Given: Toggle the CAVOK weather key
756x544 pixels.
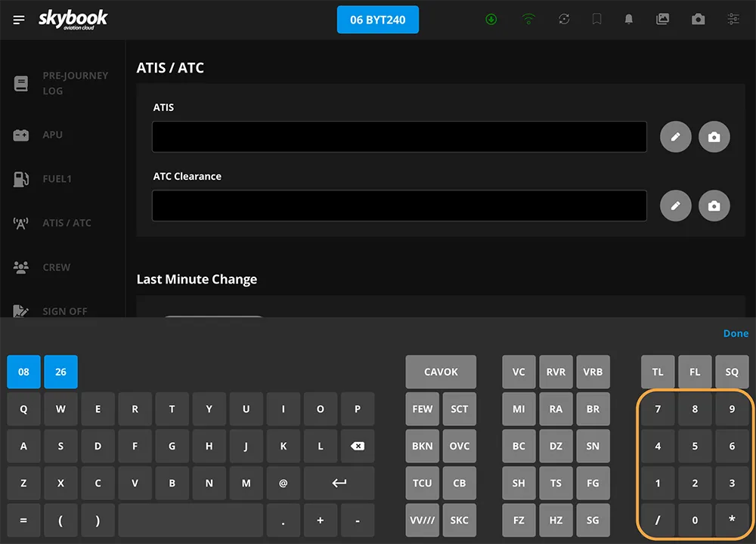Looking at the screenshot, I should (441, 372).
